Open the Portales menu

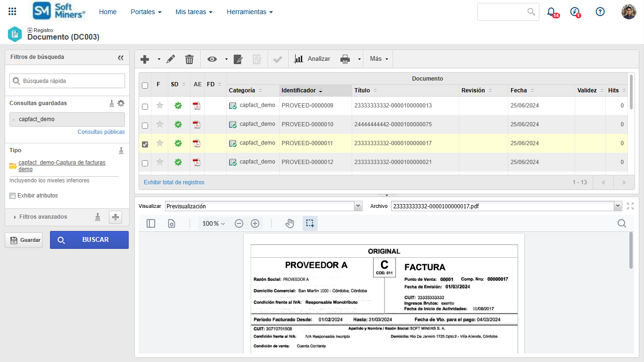[x=146, y=12]
